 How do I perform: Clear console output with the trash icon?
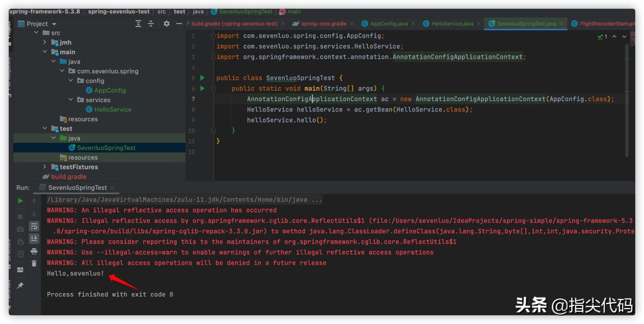[x=34, y=263]
